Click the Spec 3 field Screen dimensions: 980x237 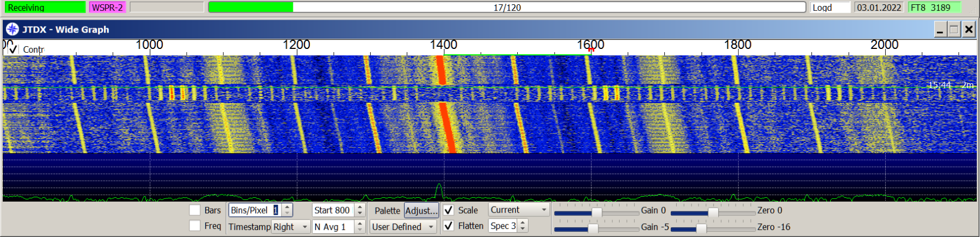[x=503, y=226]
